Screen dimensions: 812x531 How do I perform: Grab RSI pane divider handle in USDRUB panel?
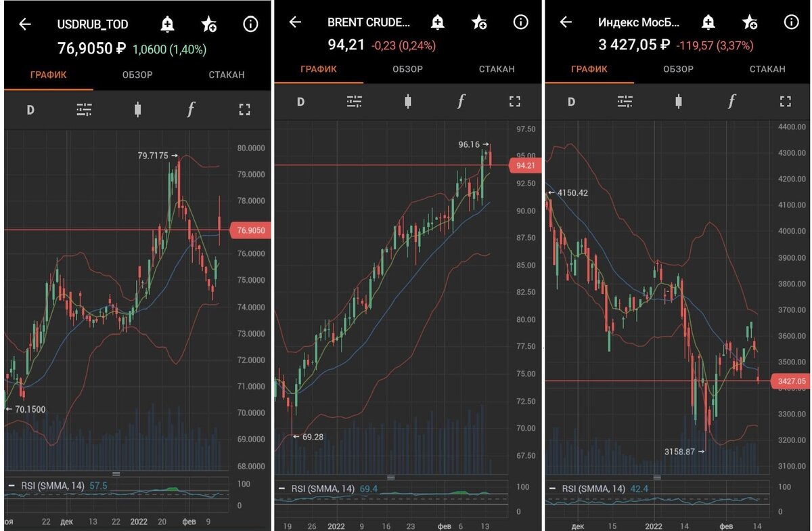coord(116,474)
